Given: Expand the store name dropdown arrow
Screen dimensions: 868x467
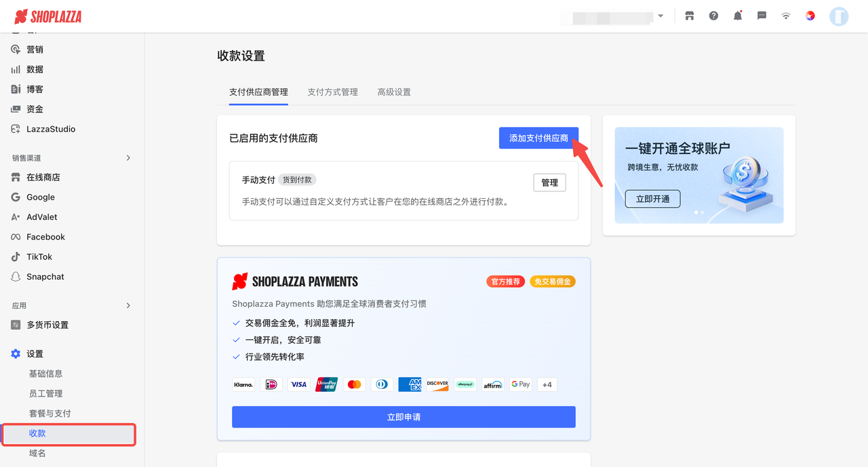Looking at the screenshot, I should tap(660, 16).
